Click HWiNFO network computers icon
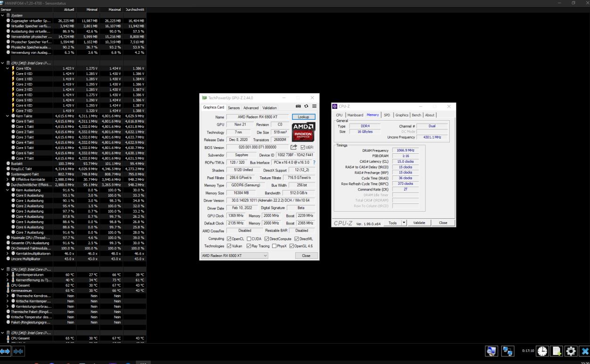Image resolution: width=590 pixels, height=364 pixels. (x=507, y=351)
